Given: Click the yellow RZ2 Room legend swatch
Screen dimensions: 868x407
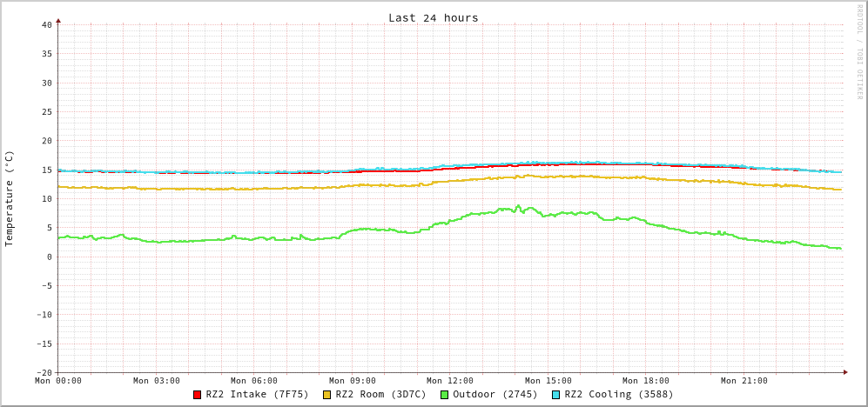Looking at the screenshot, I should 327,395.
